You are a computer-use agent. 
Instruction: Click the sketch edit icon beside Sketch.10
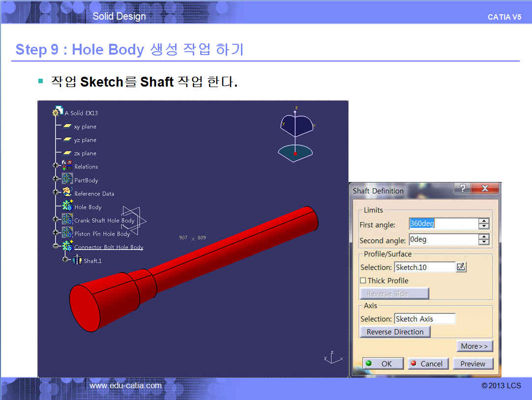(x=461, y=267)
